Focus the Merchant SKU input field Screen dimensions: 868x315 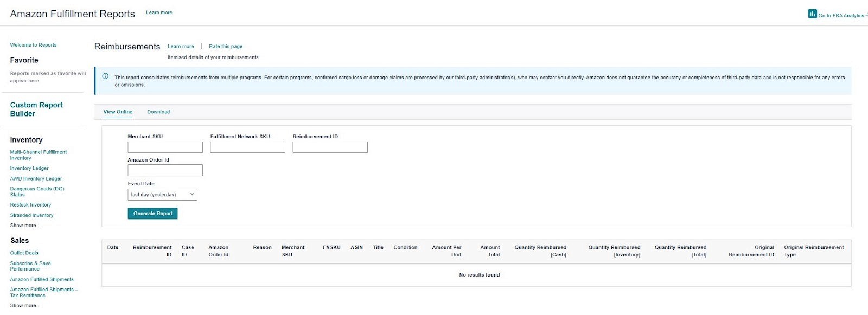165,147
